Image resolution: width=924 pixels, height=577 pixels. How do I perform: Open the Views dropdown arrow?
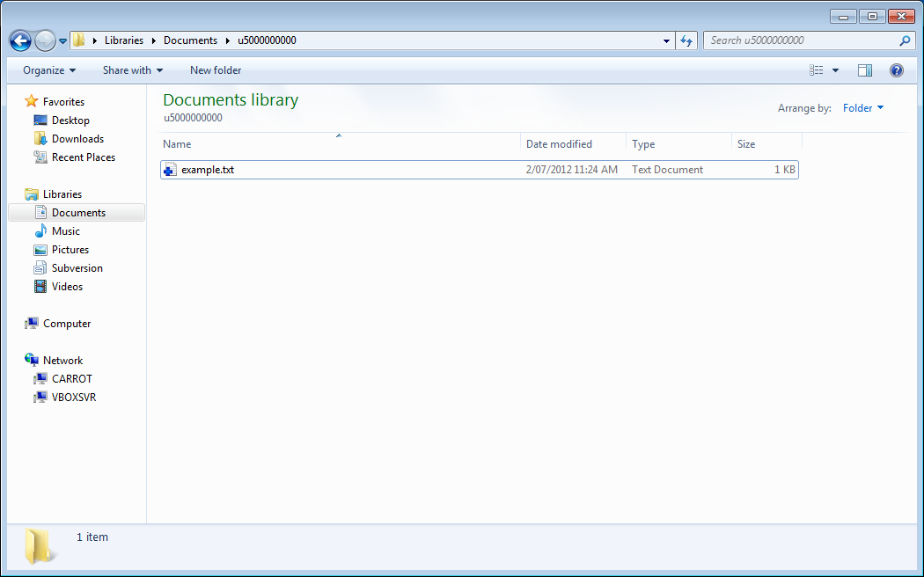coord(835,69)
